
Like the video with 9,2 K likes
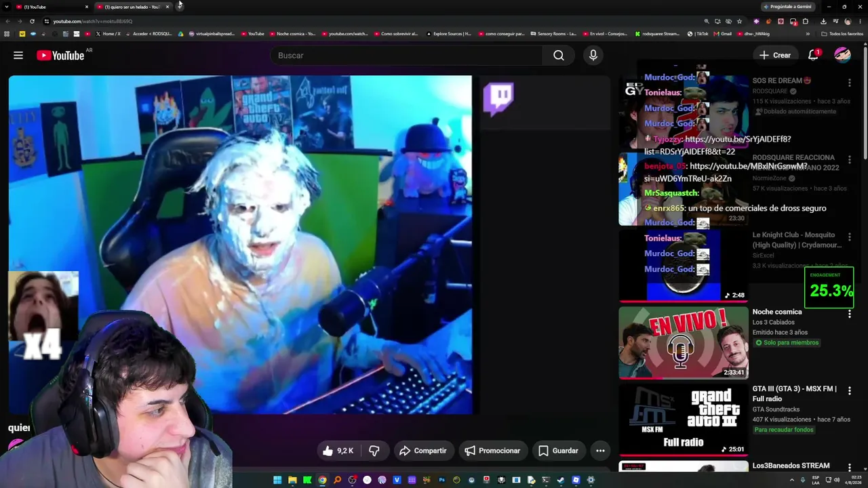tap(338, 451)
